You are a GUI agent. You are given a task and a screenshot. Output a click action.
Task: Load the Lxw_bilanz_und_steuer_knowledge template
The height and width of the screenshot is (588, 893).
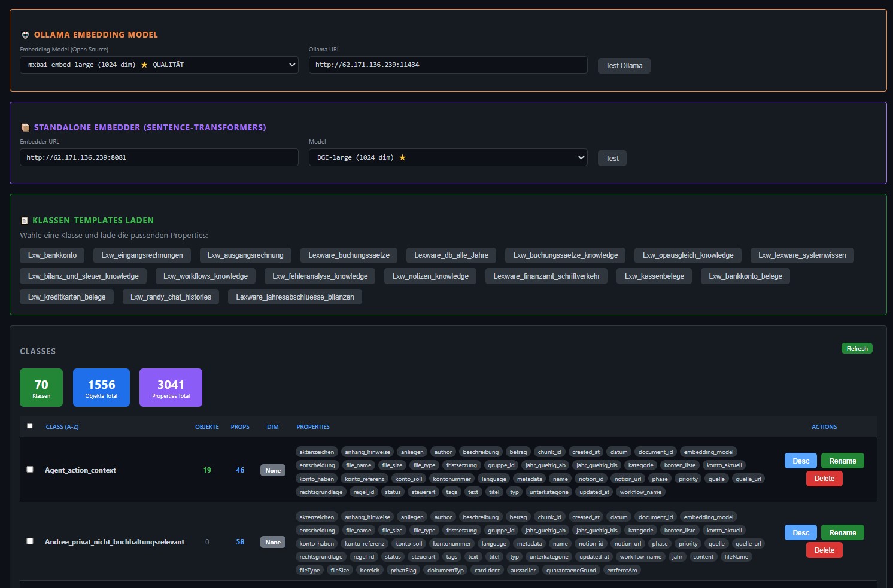coord(83,276)
